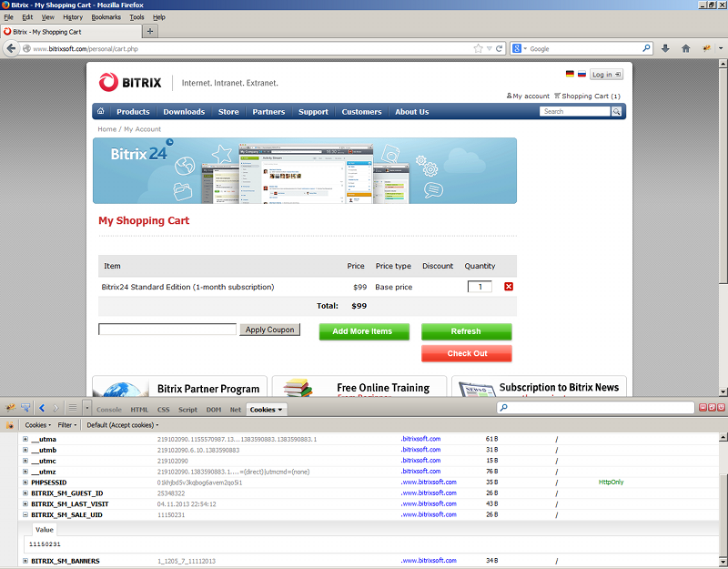Click the Log in button

click(x=606, y=75)
